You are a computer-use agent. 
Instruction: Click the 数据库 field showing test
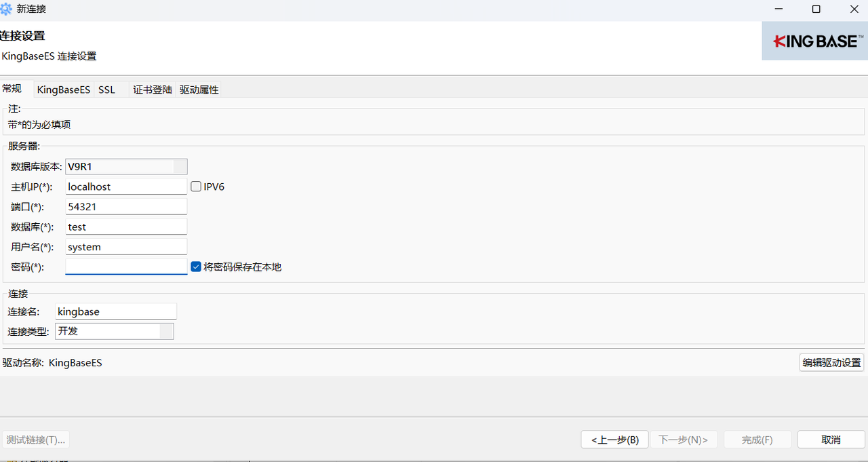[x=126, y=227]
